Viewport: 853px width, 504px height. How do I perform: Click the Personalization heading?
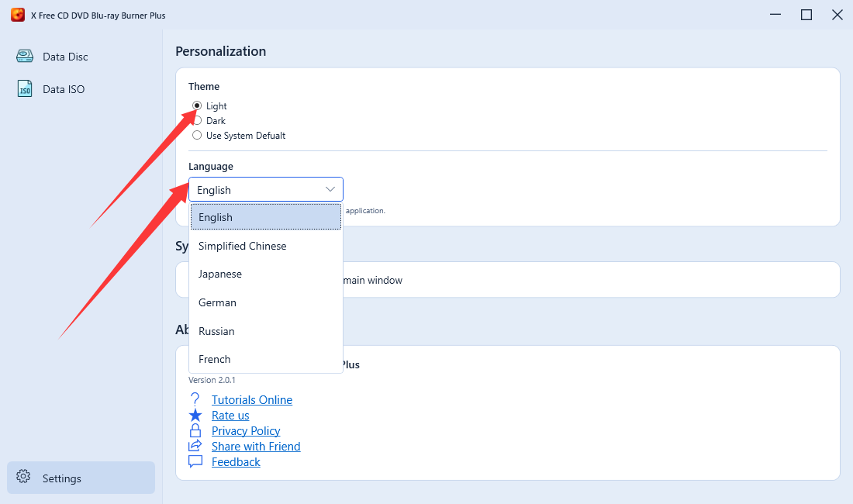221,51
